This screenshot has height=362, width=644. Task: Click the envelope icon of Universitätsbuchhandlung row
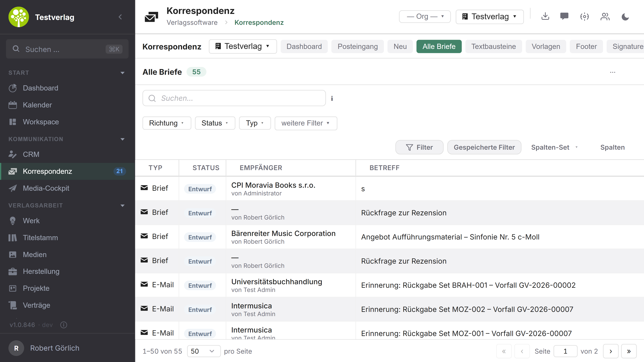click(x=144, y=284)
